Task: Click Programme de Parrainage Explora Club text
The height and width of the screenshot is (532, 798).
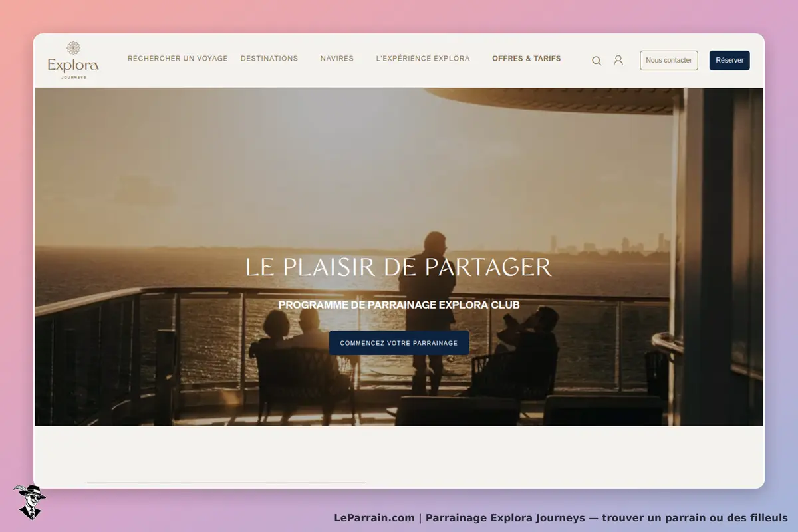Action: click(x=399, y=305)
